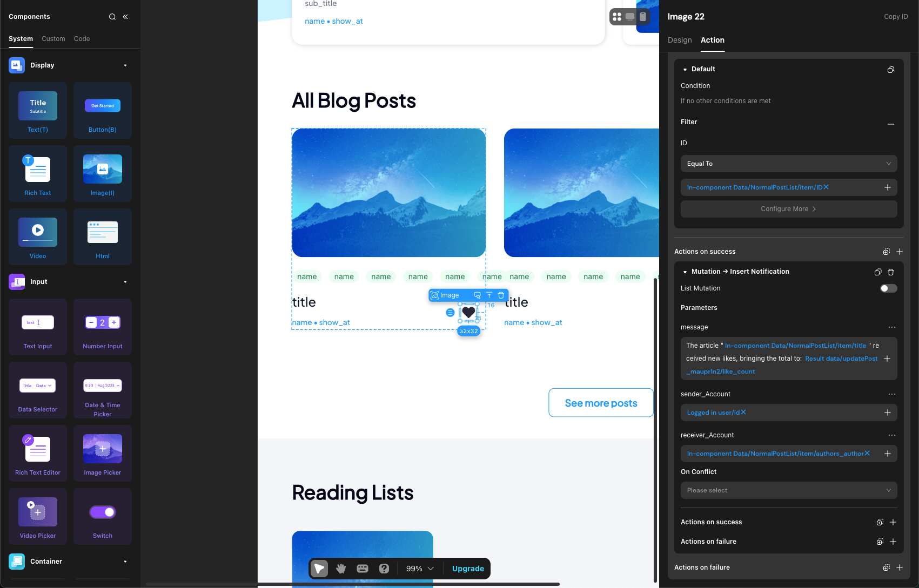Open the 99% zoom level dropdown
Screen dimensions: 919x588
point(420,569)
